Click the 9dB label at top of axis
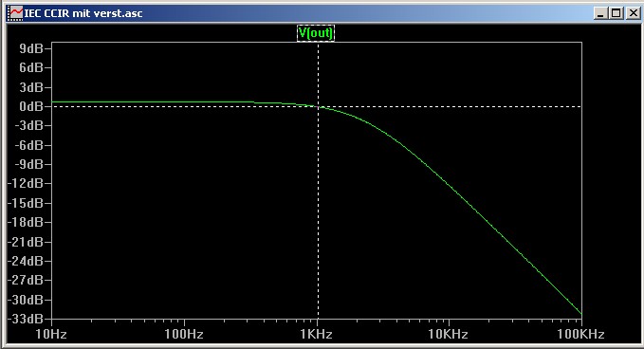 coord(31,48)
